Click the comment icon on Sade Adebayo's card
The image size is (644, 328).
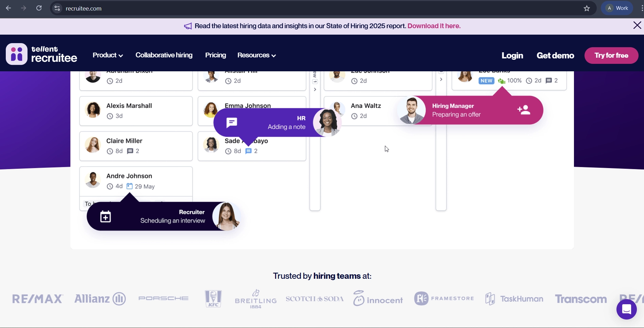249,151
